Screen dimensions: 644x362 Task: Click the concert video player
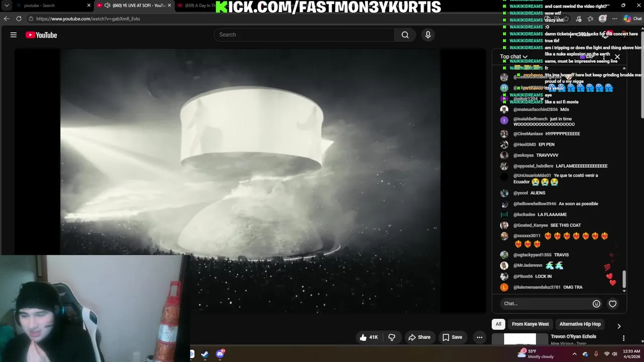click(251, 181)
